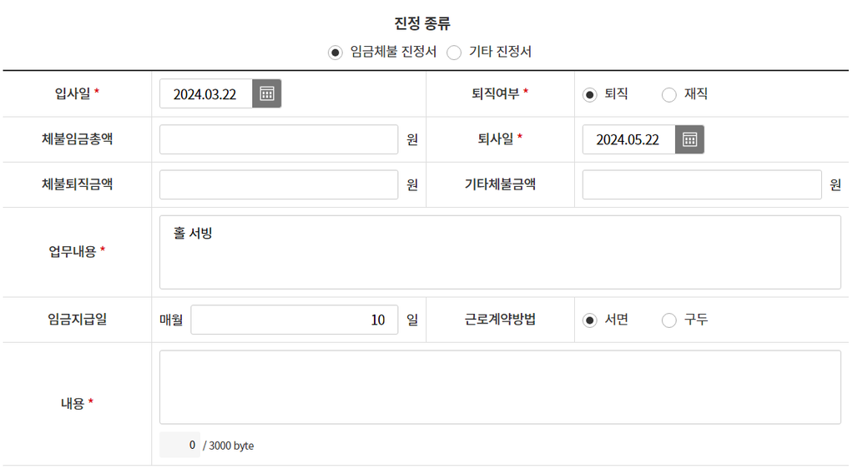Click the 진정 종류 section heading
868x474 pixels.
pyautogui.click(x=422, y=23)
